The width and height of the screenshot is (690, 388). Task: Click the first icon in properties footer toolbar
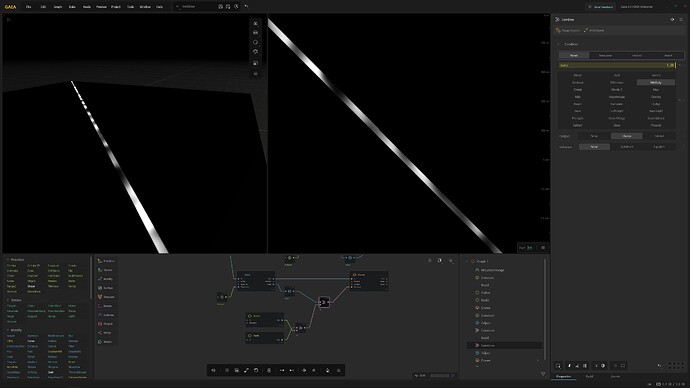point(558,366)
